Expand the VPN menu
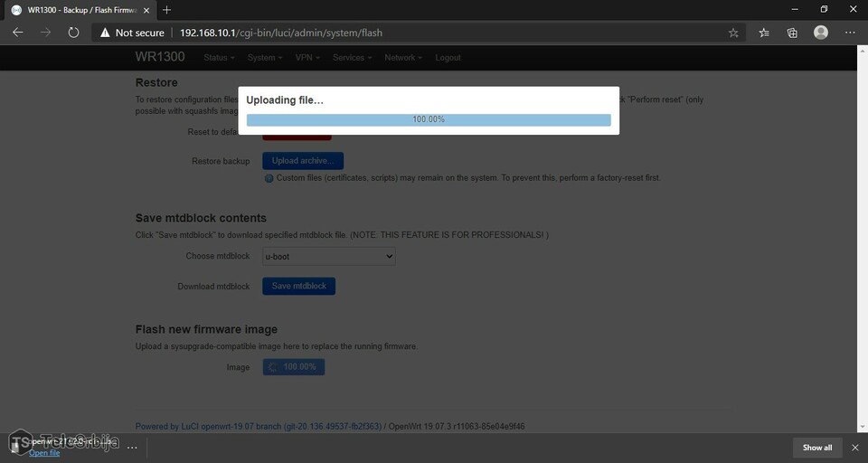 tap(307, 58)
